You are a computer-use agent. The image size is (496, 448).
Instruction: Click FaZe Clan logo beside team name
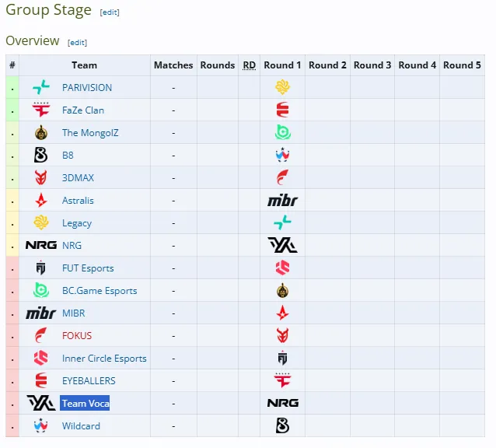[x=41, y=110]
